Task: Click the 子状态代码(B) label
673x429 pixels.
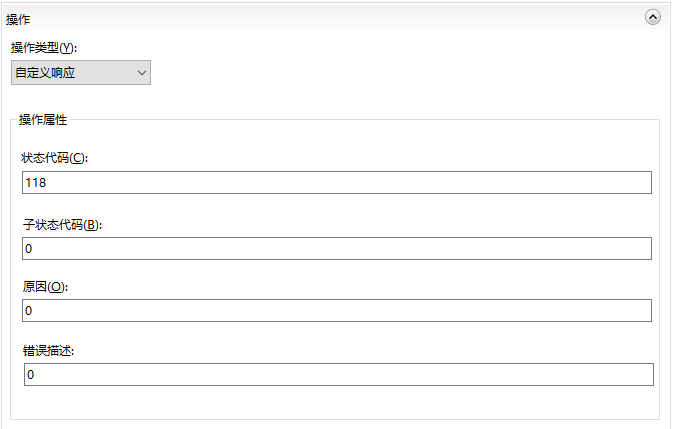Action: tap(62, 224)
